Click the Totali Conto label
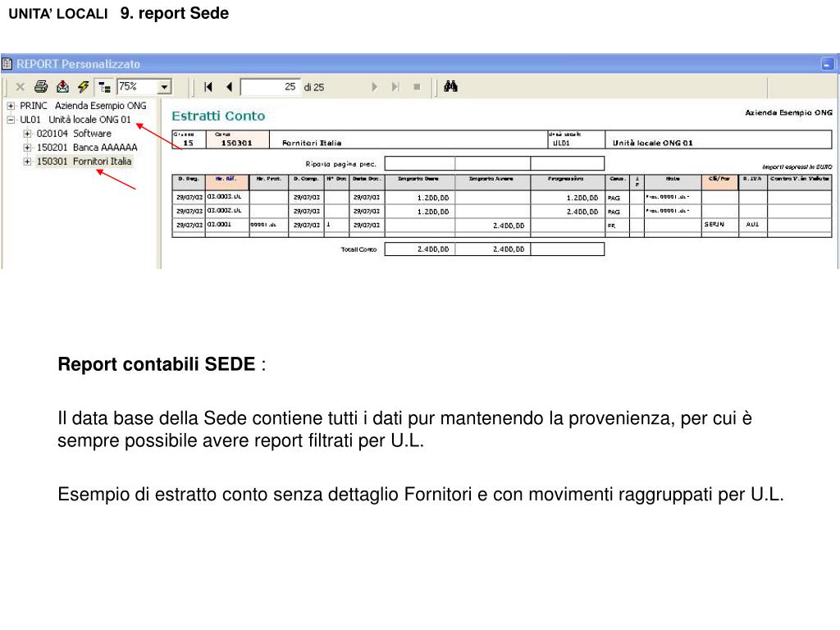Screen dimensions: 840x630 click(x=359, y=249)
